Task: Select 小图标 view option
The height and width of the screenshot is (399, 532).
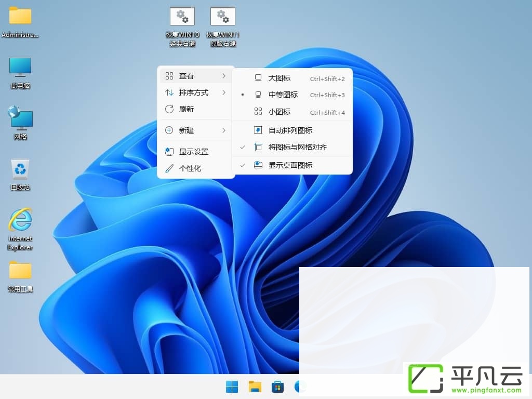Action: pos(292,112)
